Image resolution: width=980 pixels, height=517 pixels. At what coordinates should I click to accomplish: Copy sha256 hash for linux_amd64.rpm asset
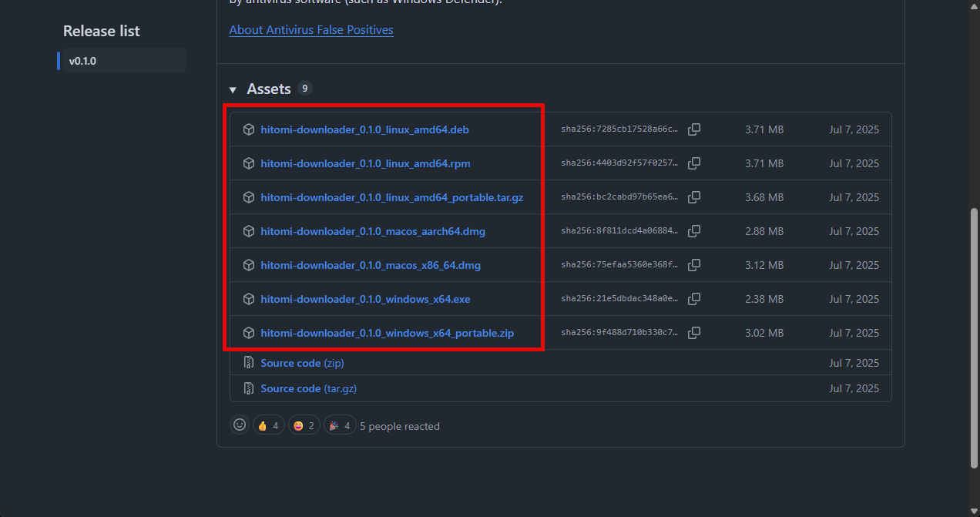tap(694, 163)
